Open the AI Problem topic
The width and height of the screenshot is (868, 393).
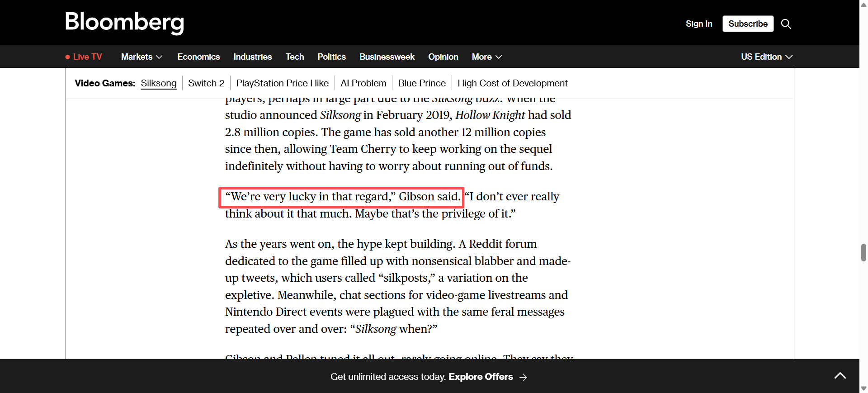pos(363,83)
